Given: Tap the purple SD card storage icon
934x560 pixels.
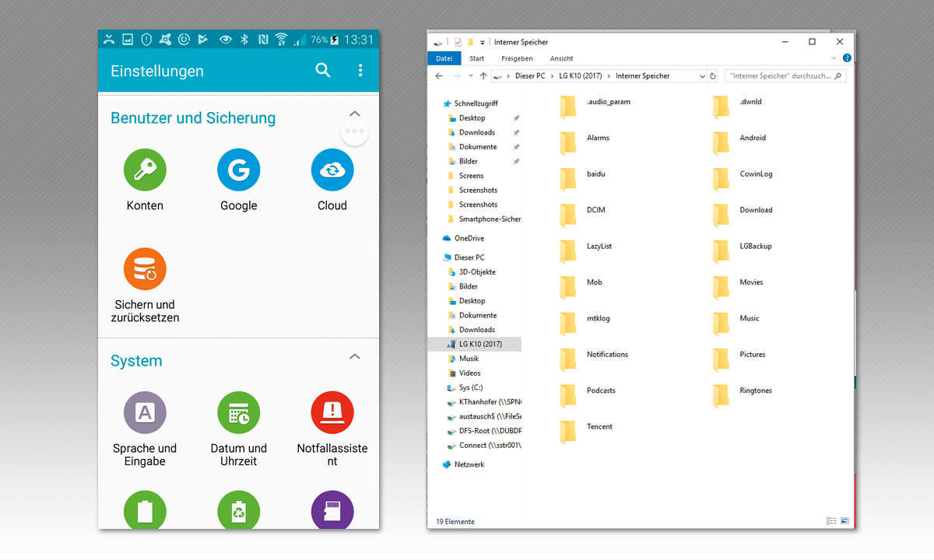Looking at the screenshot, I should (332, 509).
